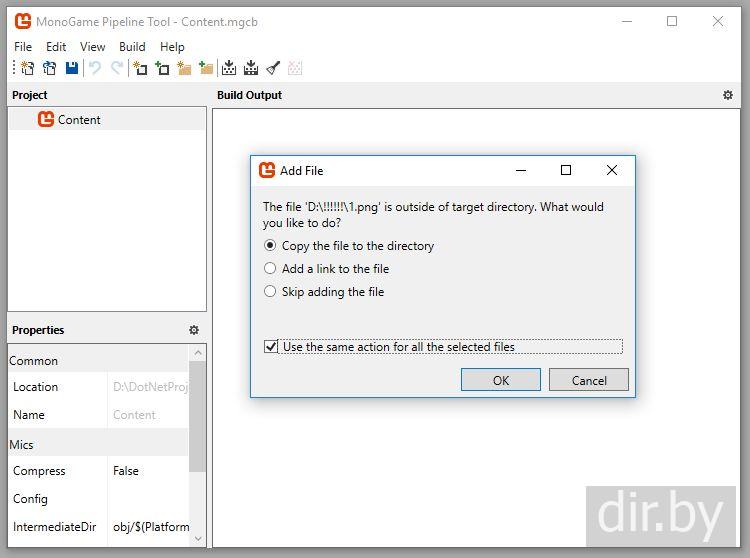Click the Open Project toolbar icon
Image resolution: width=750 pixels, height=558 pixels.
click(x=50, y=68)
